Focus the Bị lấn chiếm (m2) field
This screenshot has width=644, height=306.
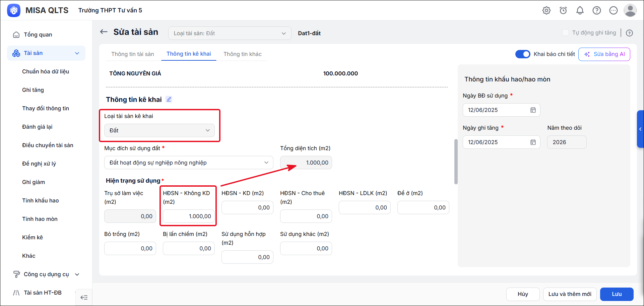189,248
